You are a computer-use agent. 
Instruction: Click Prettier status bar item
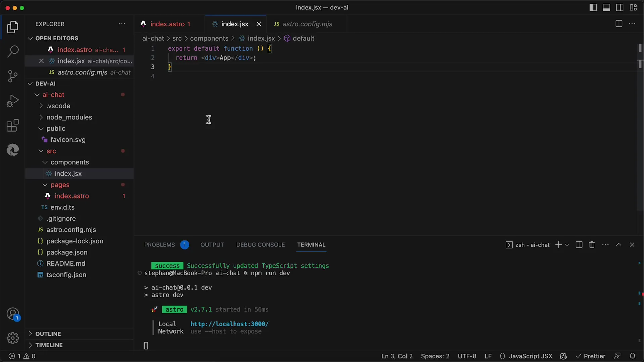click(x=590, y=356)
